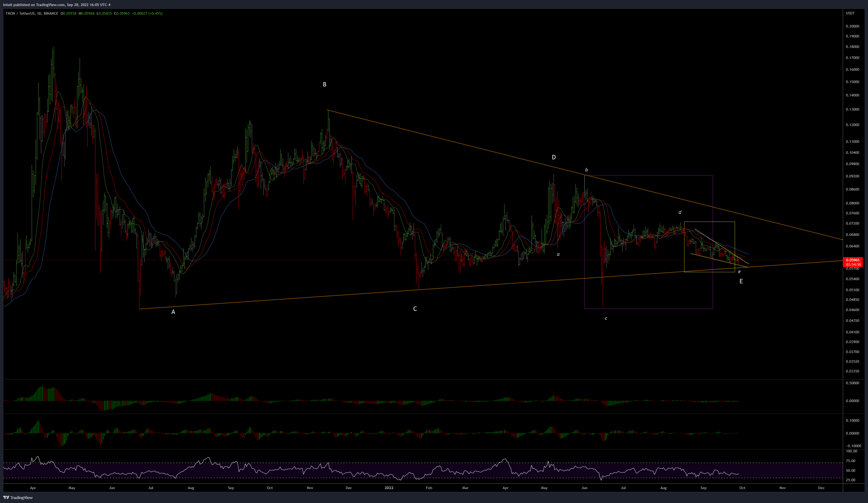The image size is (868, 503).
Task: Click the 0.20000 price axis label
Action: 853,26
